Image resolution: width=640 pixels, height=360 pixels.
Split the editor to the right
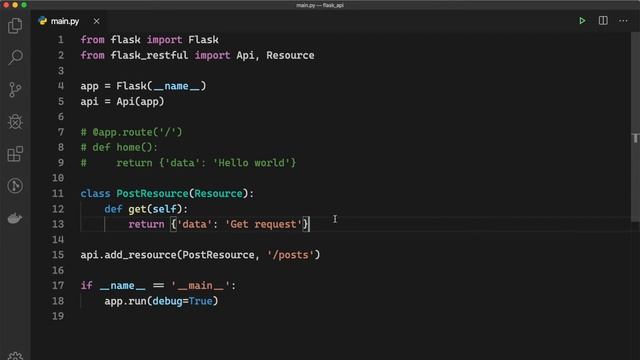coord(603,20)
